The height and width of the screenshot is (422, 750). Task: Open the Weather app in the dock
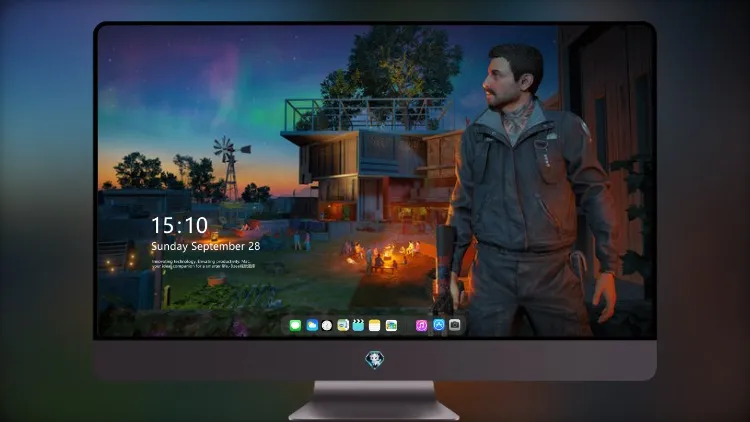click(312, 326)
